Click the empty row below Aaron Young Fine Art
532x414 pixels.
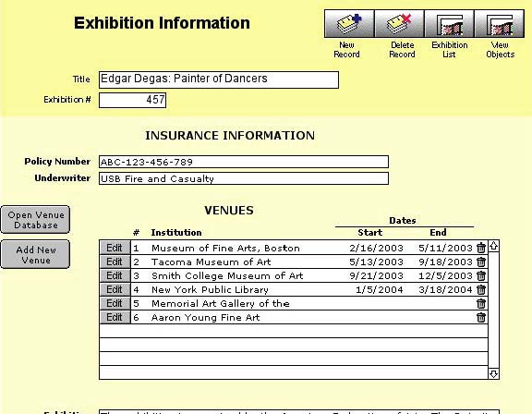pos(294,331)
